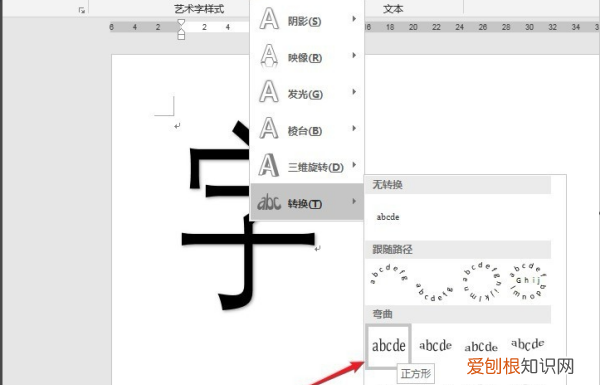Image resolution: width=600 pixels, height=385 pixels.
Task: Click the 弯曲 section header
Action: (383, 314)
